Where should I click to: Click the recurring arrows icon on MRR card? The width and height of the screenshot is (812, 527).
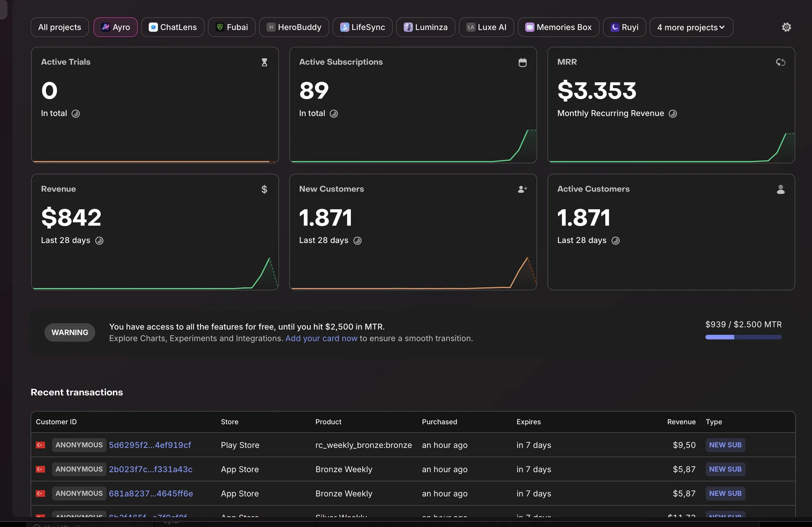781,62
